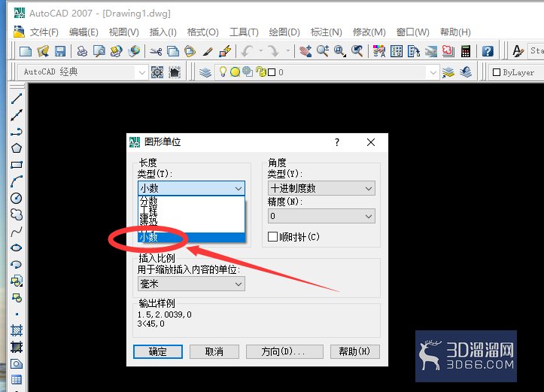Open direction settings with 方向(D)...
The image size is (544, 392).
coord(284,352)
